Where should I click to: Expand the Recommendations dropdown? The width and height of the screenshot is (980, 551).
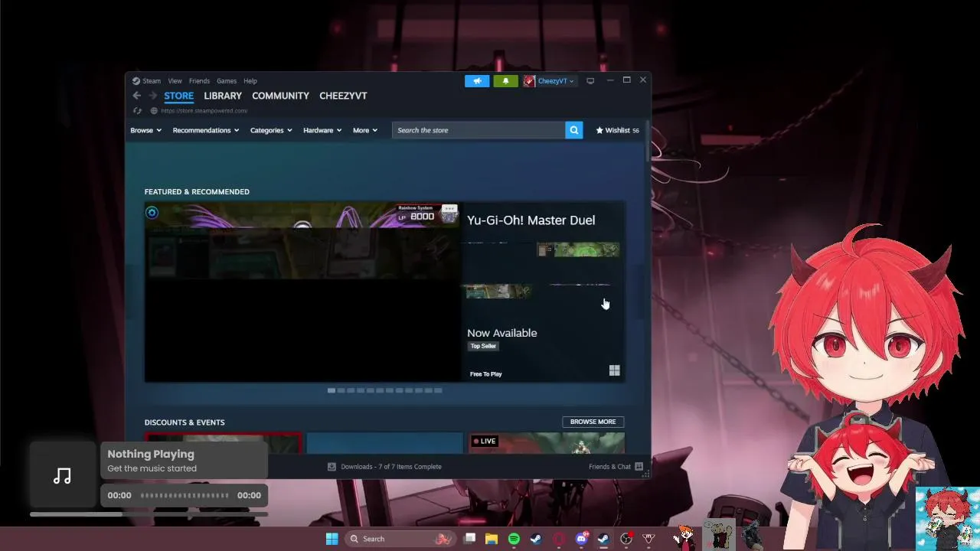pos(206,130)
